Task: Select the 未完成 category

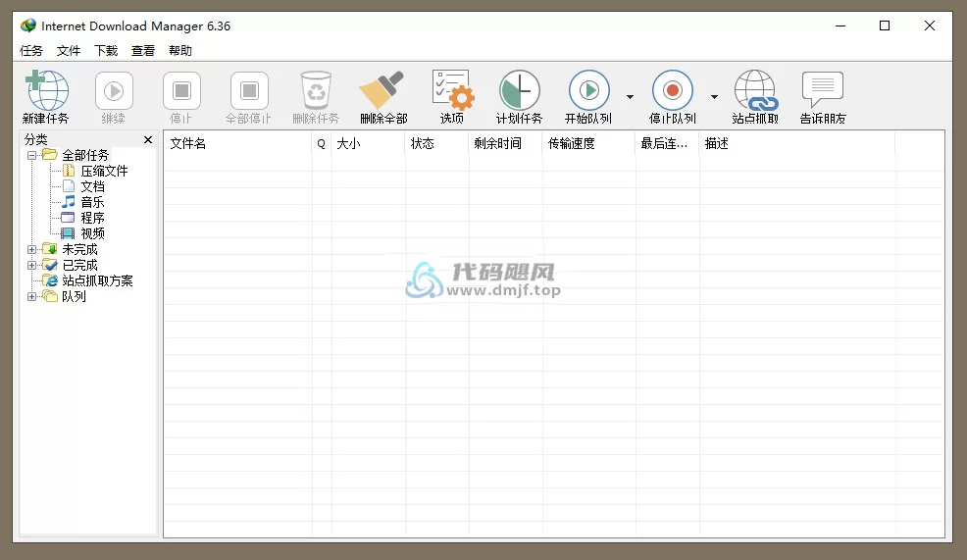Action: click(x=79, y=250)
